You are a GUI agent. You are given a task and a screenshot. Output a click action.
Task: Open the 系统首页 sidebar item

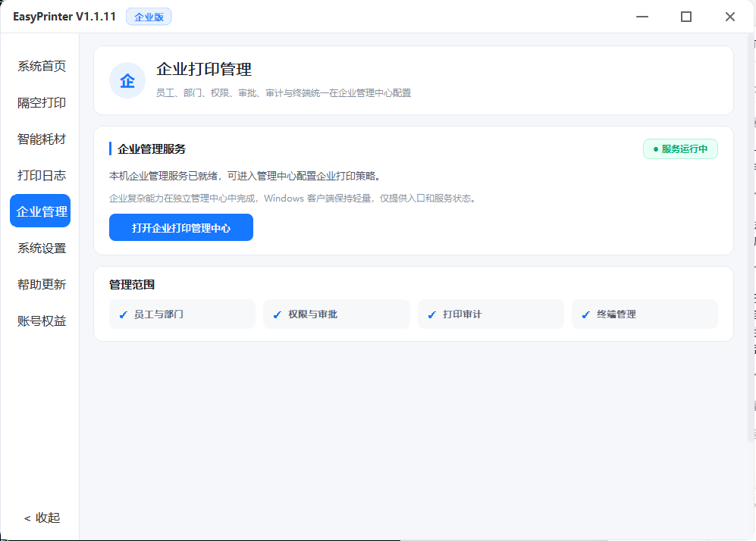42,66
